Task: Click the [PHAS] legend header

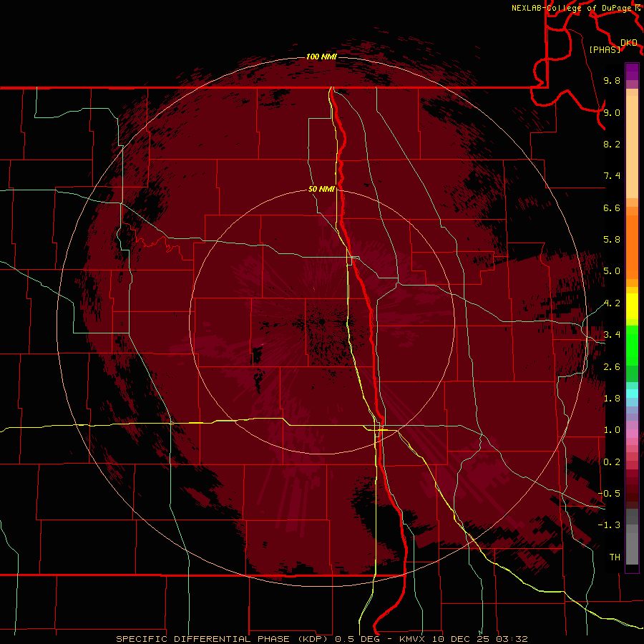Action: click(x=605, y=49)
